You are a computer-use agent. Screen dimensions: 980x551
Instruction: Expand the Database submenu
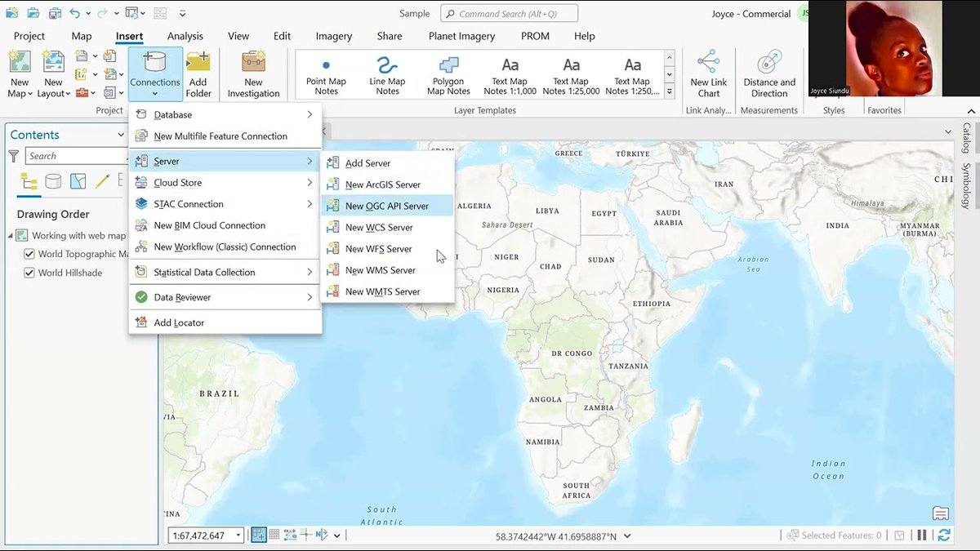tap(225, 115)
